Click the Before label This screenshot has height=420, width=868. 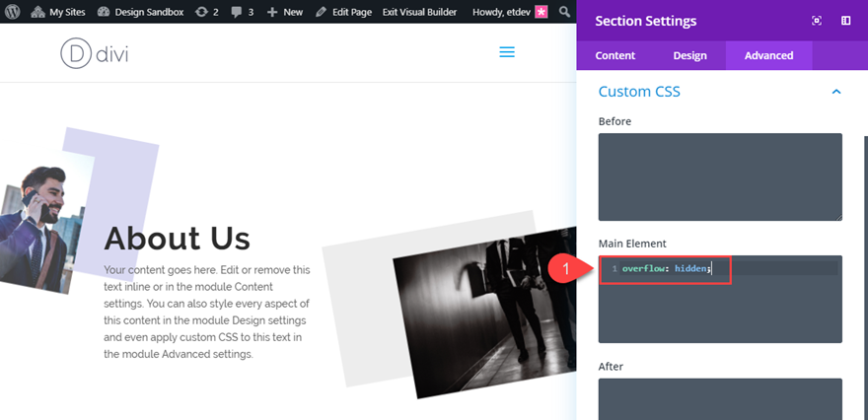click(615, 121)
